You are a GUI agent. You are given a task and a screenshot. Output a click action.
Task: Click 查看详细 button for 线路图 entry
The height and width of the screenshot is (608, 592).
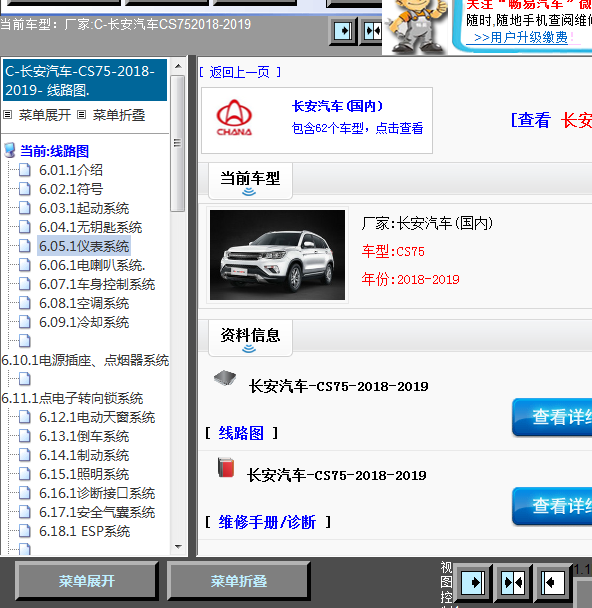pyautogui.click(x=552, y=417)
